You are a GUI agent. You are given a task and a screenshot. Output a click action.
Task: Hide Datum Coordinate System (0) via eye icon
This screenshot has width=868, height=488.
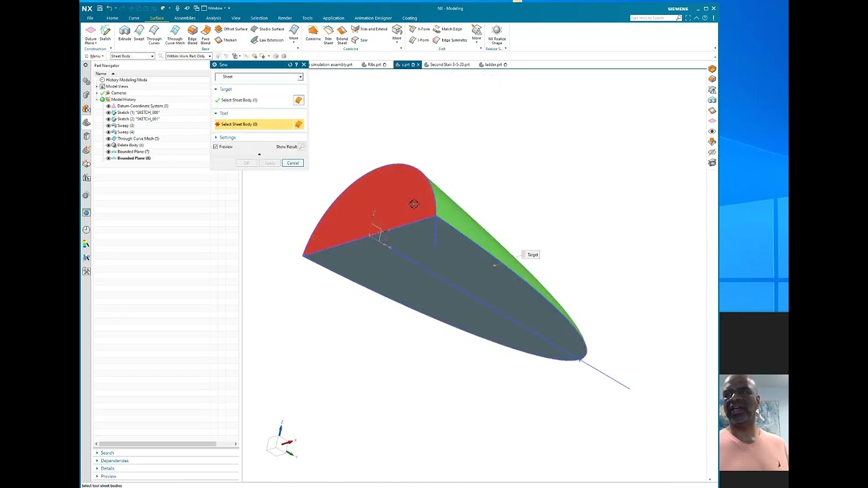(x=108, y=106)
